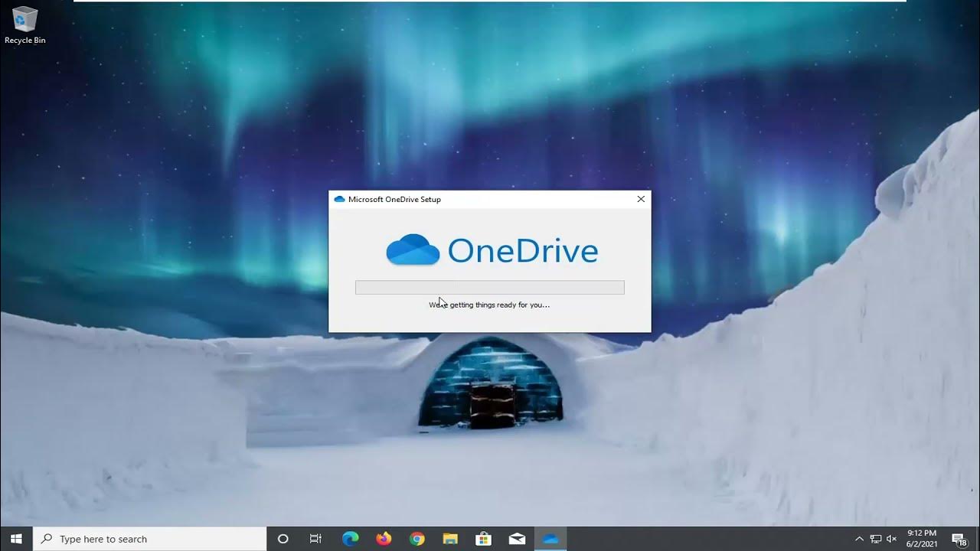
Task: Click the OneDrive cloud icon in the setup title bar
Action: pyautogui.click(x=339, y=199)
